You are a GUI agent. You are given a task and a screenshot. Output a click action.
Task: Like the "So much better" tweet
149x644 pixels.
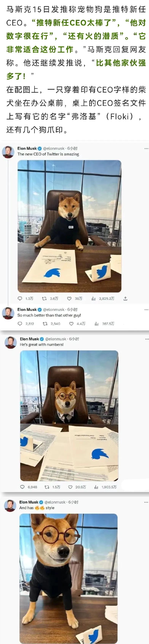(71, 323)
